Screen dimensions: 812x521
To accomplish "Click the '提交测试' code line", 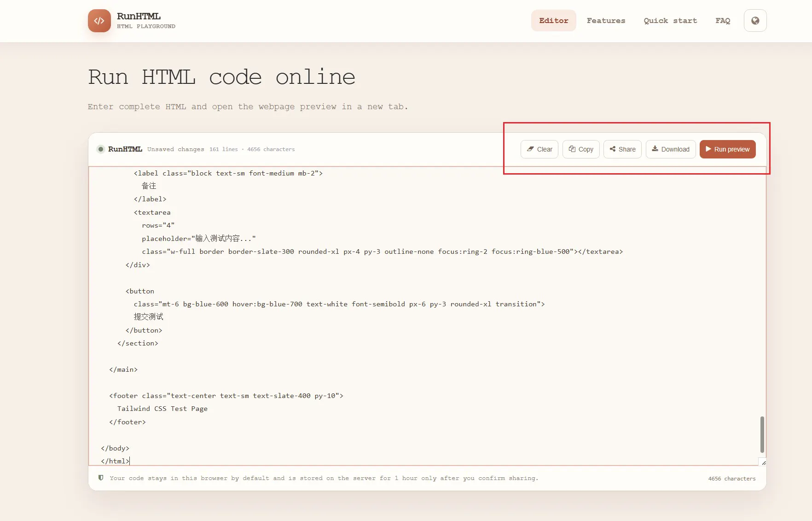I will click(x=148, y=317).
